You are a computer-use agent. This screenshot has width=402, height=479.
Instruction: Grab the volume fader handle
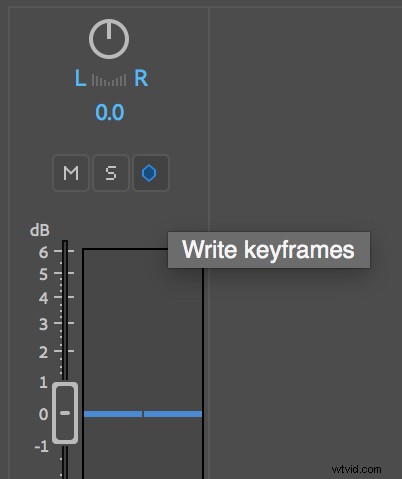click(65, 413)
